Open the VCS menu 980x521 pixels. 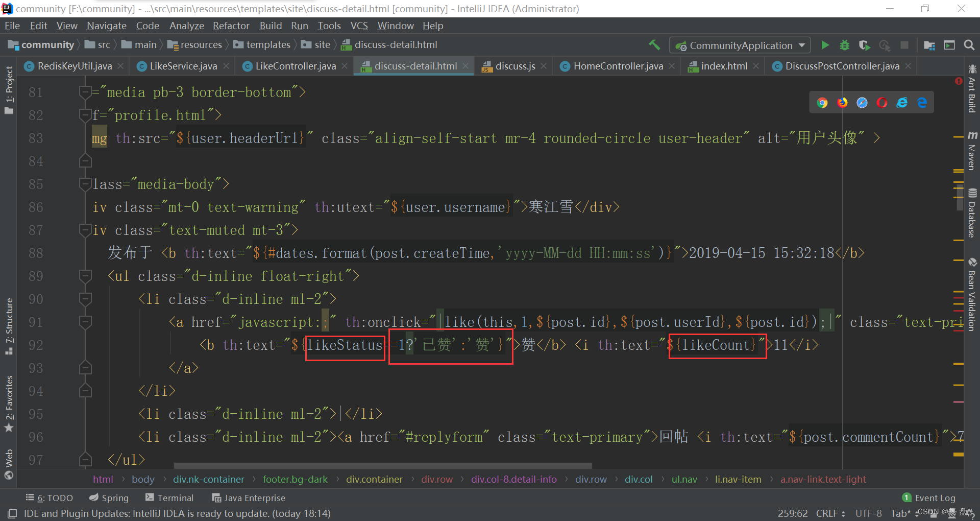point(359,26)
